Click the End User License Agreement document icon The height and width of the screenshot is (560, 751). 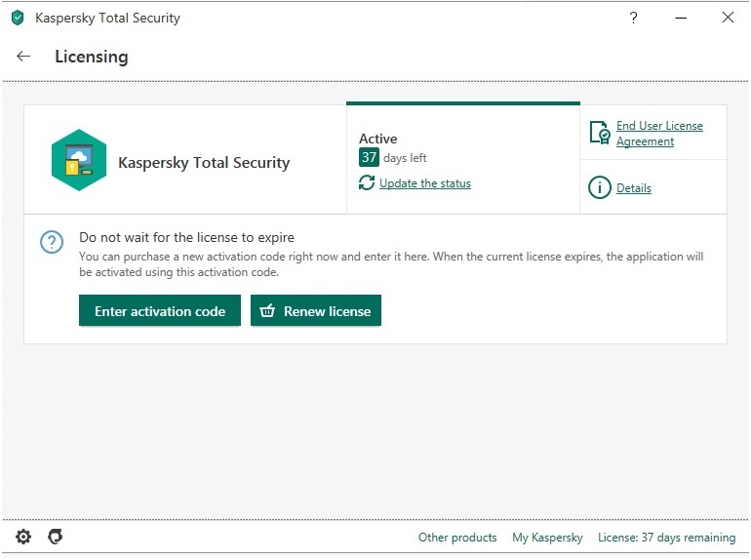pos(600,133)
